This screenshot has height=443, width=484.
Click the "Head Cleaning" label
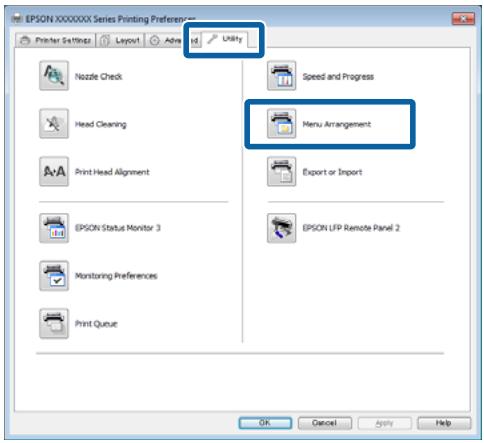[x=101, y=124]
